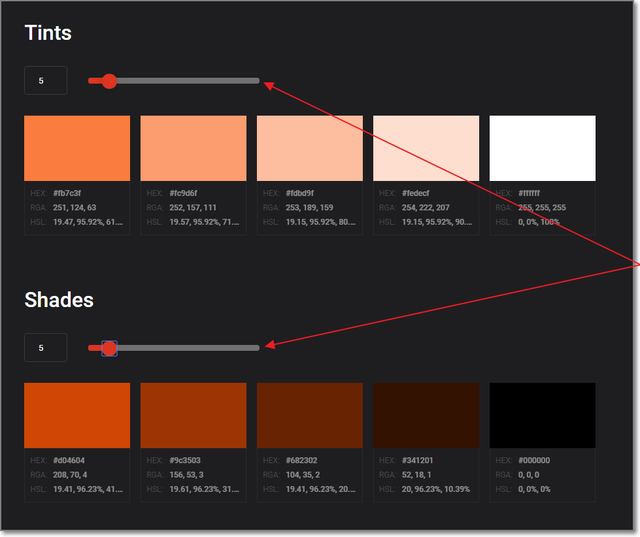Image resolution: width=640 pixels, height=537 pixels.
Task: Select the black #000000 swatch
Action: [x=542, y=415]
